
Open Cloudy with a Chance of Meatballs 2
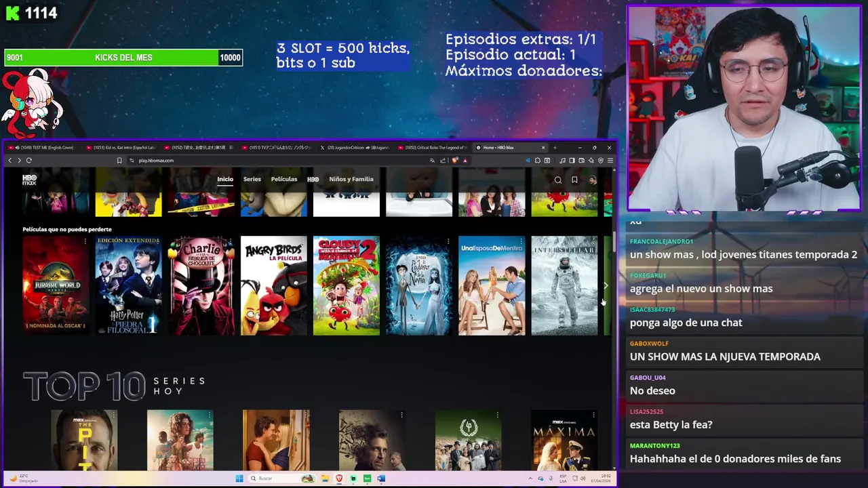[x=347, y=285]
